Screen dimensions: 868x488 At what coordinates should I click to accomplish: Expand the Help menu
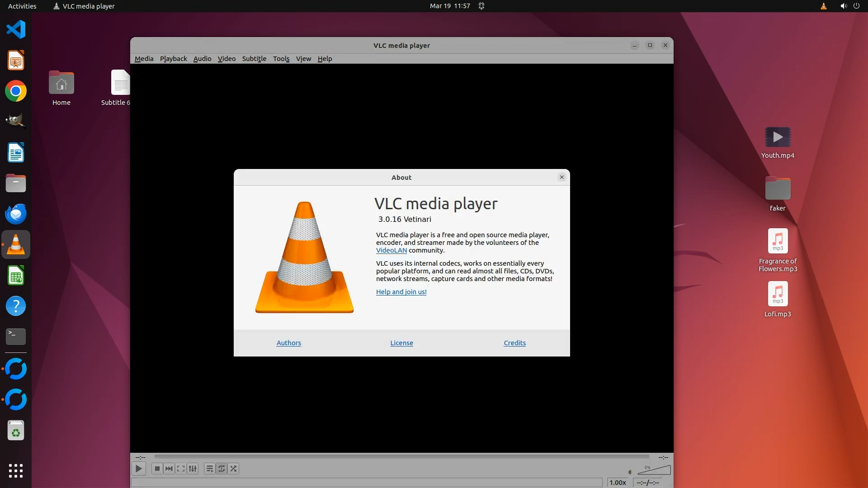(x=325, y=59)
